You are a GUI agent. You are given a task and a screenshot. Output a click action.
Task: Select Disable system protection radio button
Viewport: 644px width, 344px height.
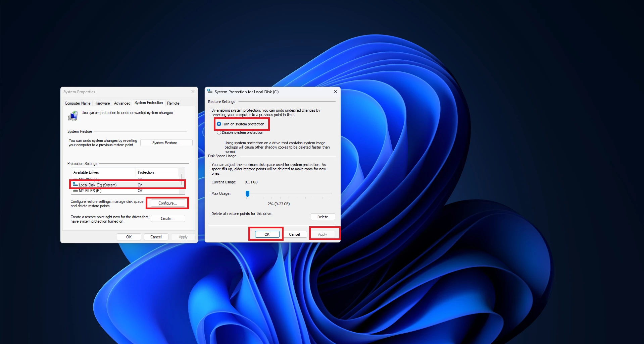click(x=219, y=132)
